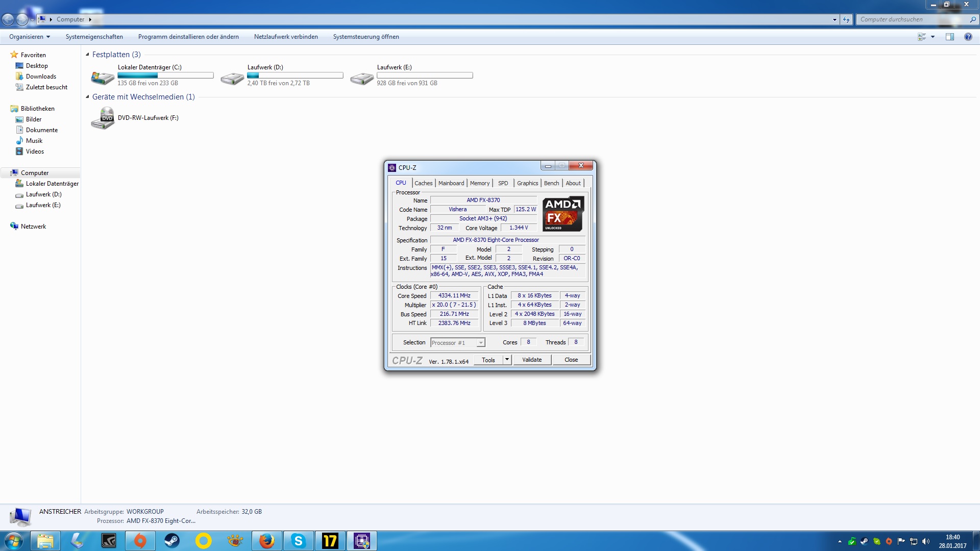Switch to the Mainboard tab

[451, 183]
